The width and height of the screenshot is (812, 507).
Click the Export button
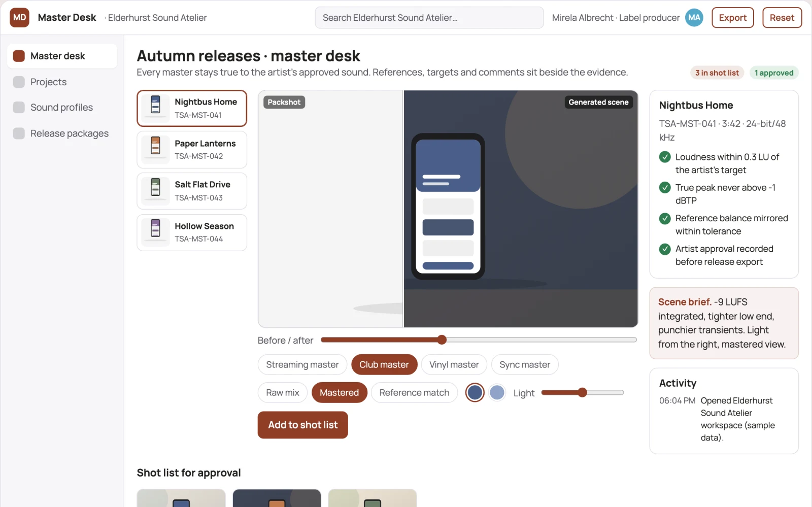click(733, 18)
